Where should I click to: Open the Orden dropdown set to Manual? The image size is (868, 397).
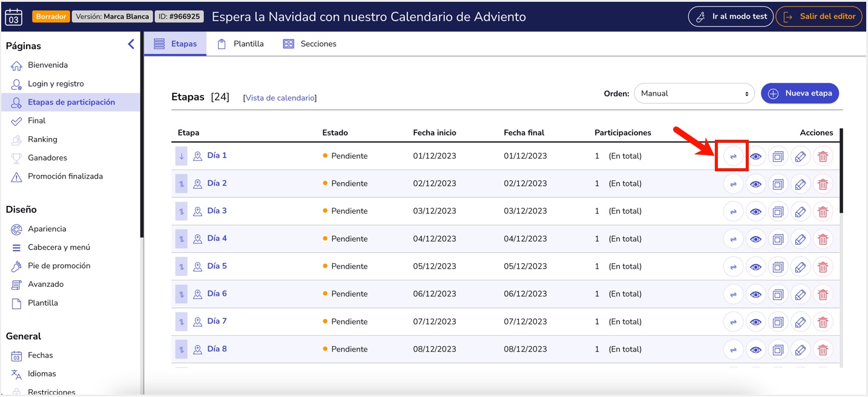[694, 94]
